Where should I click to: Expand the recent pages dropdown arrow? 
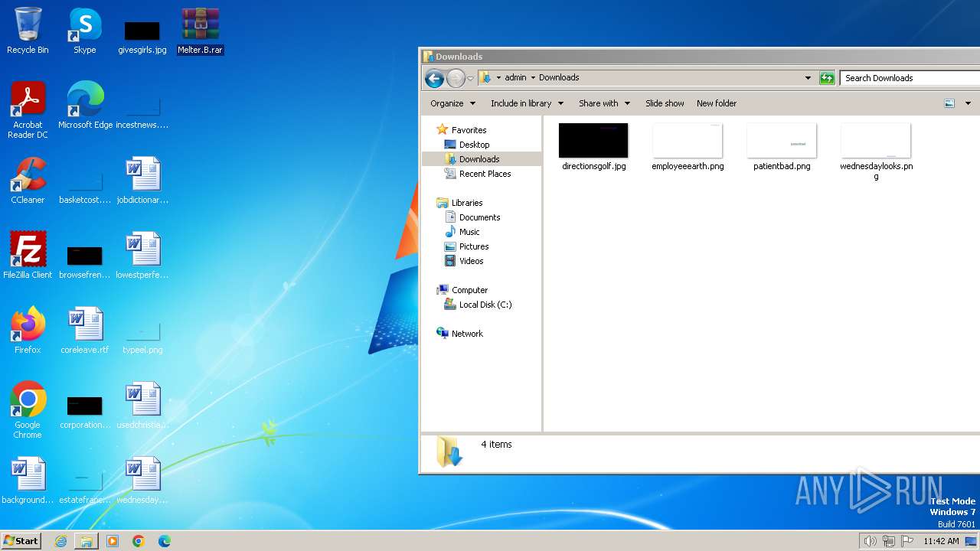pos(470,78)
